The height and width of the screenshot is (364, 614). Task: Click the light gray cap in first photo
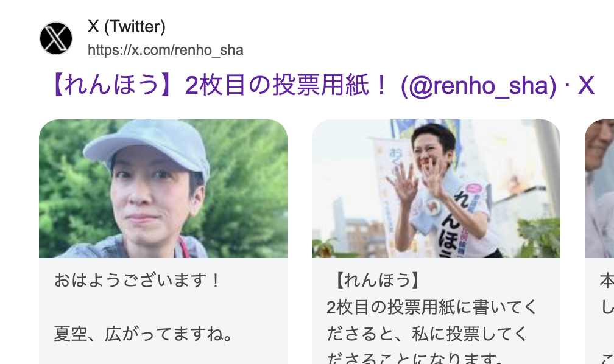tap(148, 147)
